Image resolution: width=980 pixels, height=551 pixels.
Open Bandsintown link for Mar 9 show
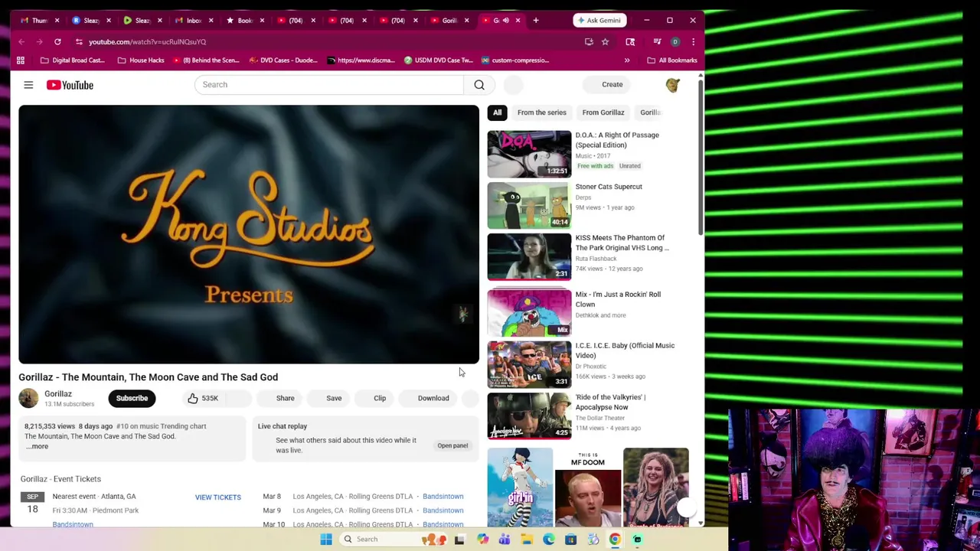(x=443, y=510)
